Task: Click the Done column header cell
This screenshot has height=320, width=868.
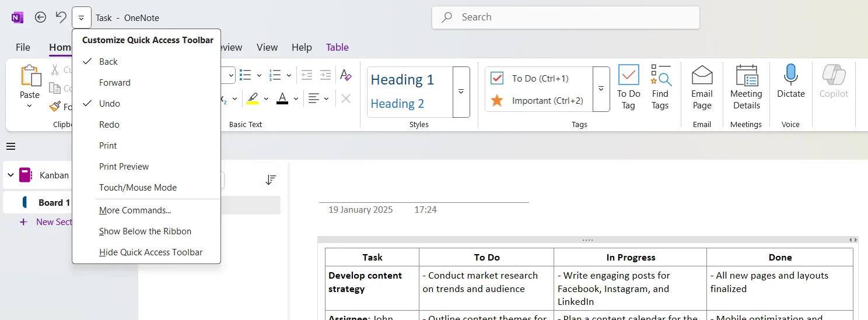Action: 780,257
